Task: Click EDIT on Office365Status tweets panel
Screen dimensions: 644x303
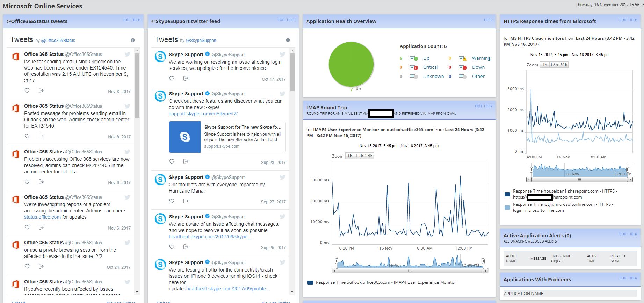Action: click(x=126, y=20)
